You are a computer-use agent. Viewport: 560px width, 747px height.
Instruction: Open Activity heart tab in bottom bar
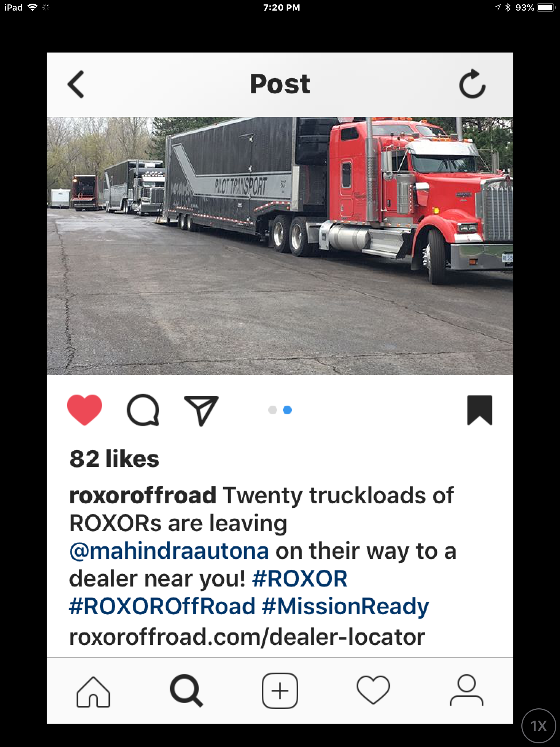(x=373, y=690)
